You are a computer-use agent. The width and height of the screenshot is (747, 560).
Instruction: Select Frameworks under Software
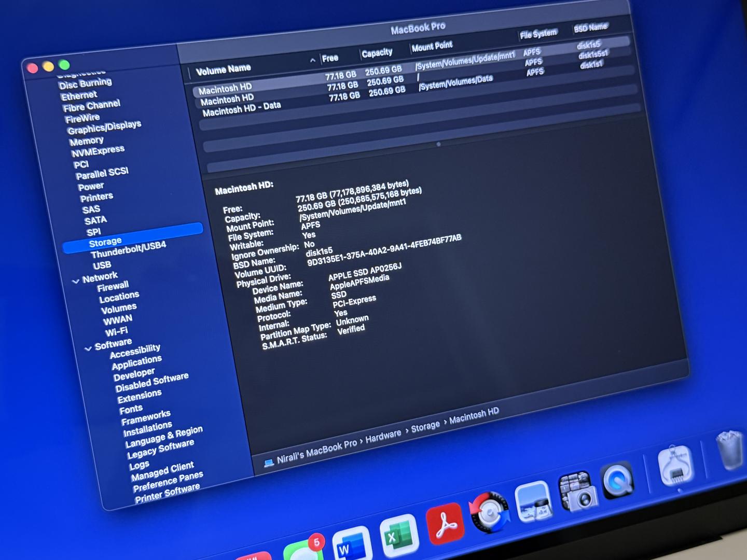tap(146, 417)
